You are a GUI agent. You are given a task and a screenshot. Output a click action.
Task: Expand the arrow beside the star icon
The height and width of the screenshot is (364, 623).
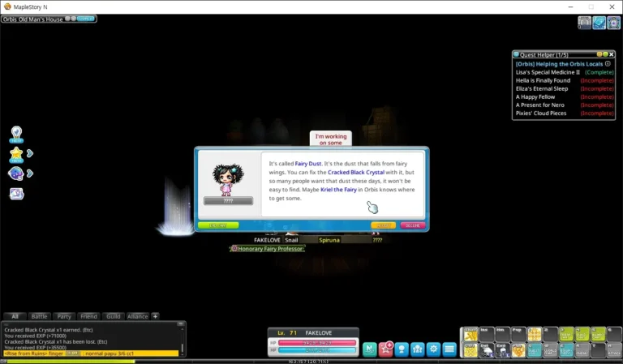[30, 153]
